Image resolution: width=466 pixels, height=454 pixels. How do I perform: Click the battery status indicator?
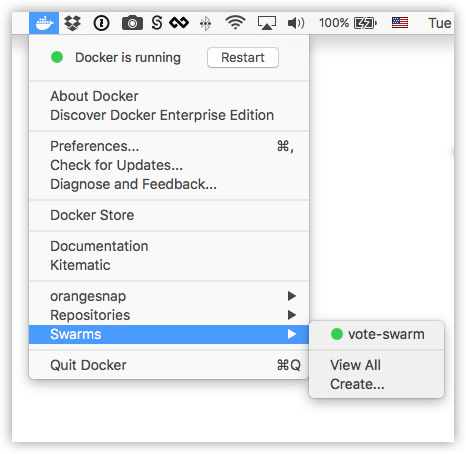(x=348, y=23)
